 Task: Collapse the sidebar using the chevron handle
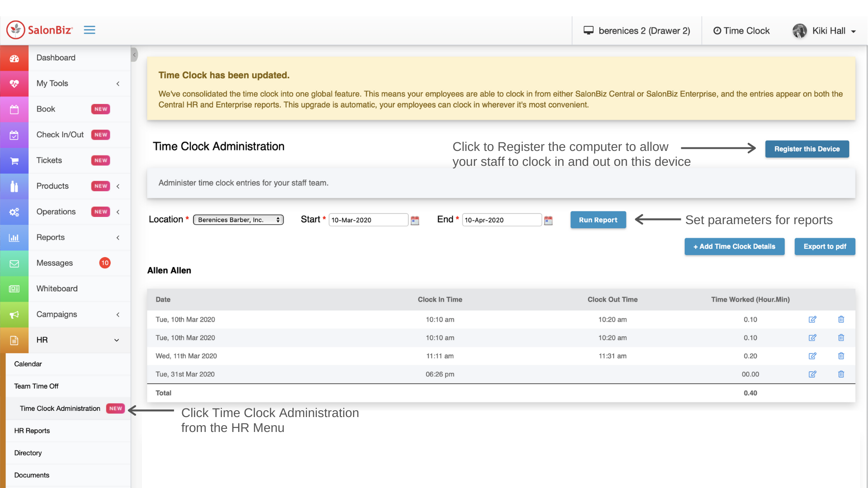134,55
